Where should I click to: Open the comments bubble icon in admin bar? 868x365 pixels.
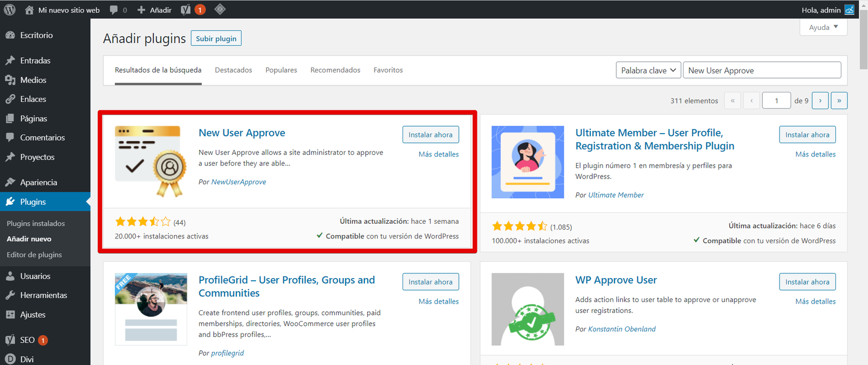coord(113,10)
